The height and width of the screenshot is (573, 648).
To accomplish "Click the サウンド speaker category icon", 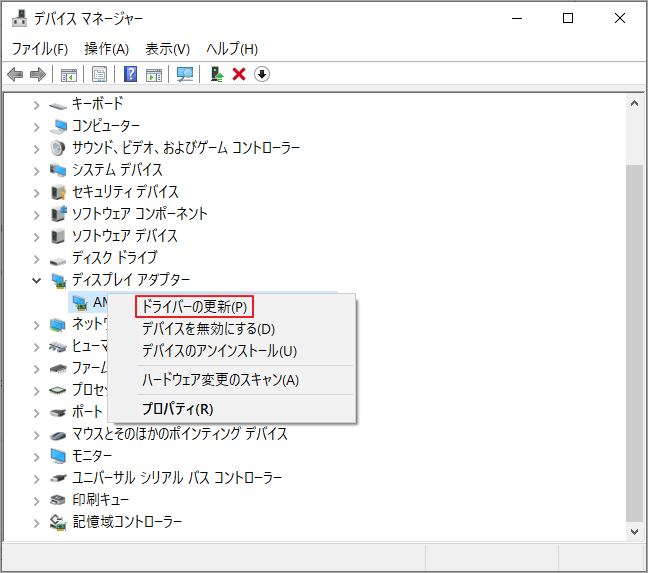I will tap(58, 148).
